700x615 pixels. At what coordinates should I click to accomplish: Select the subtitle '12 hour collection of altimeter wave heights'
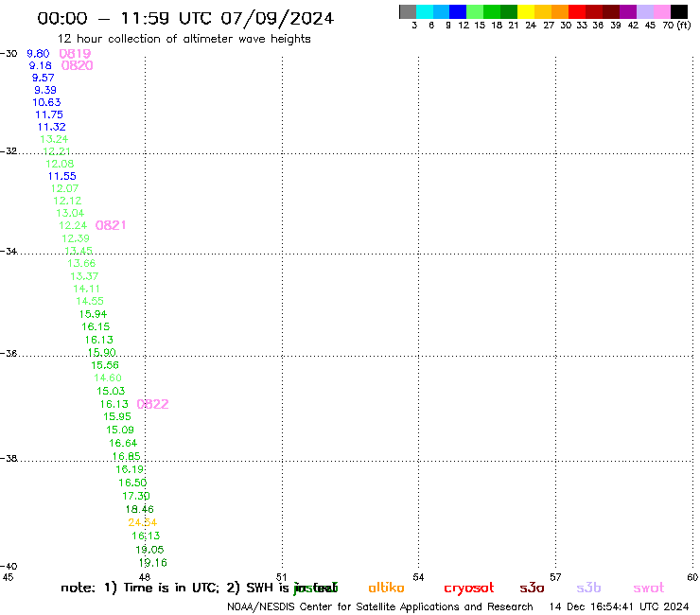point(184,40)
